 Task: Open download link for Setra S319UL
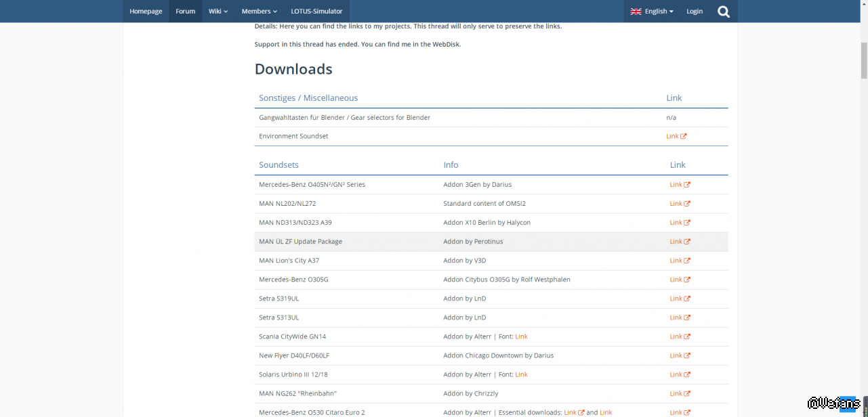680,299
